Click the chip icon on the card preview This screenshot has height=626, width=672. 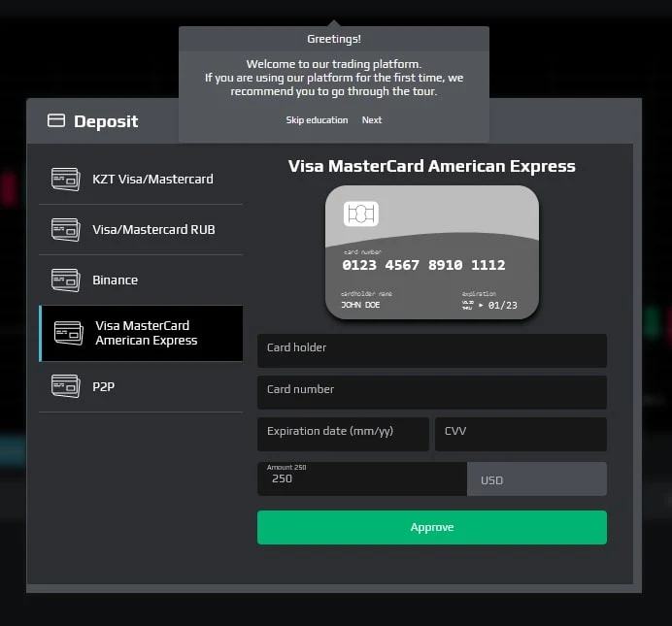[x=361, y=214]
